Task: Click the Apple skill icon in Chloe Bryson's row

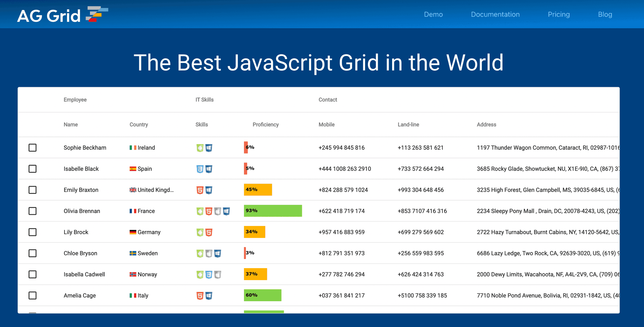Action: click(208, 253)
